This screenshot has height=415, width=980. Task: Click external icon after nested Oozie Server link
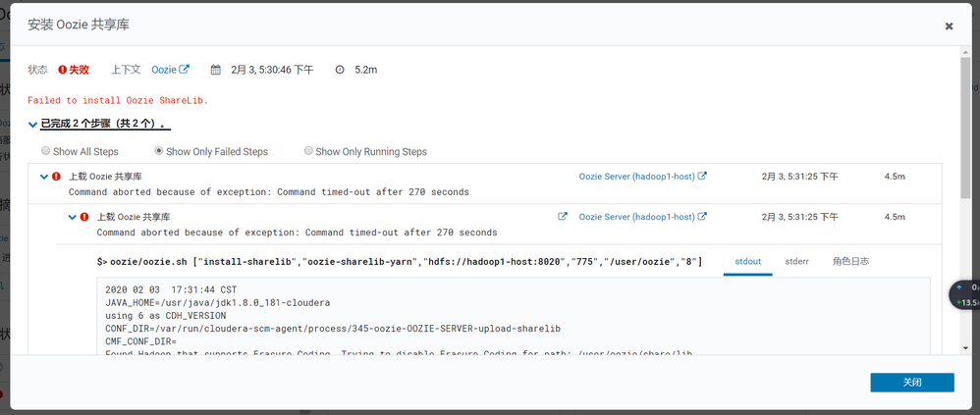(x=702, y=217)
